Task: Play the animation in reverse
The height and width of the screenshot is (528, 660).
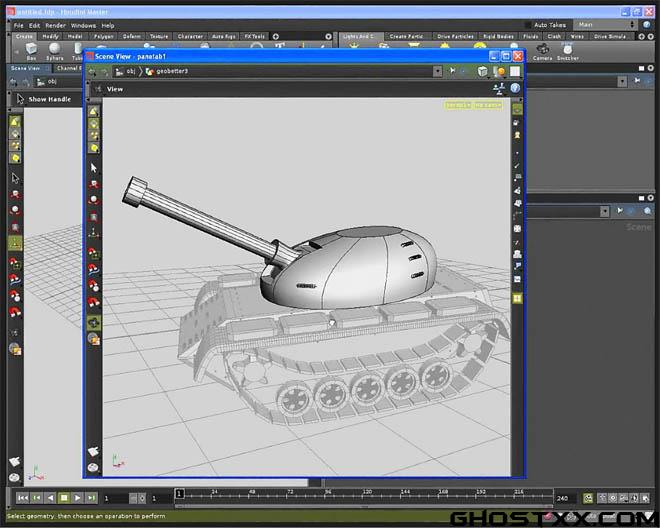Action: point(50,498)
